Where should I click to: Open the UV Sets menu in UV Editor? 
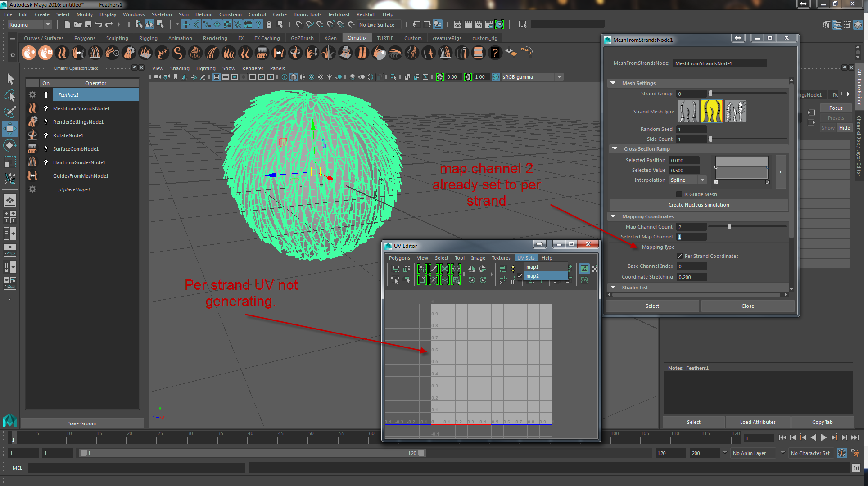click(x=525, y=258)
